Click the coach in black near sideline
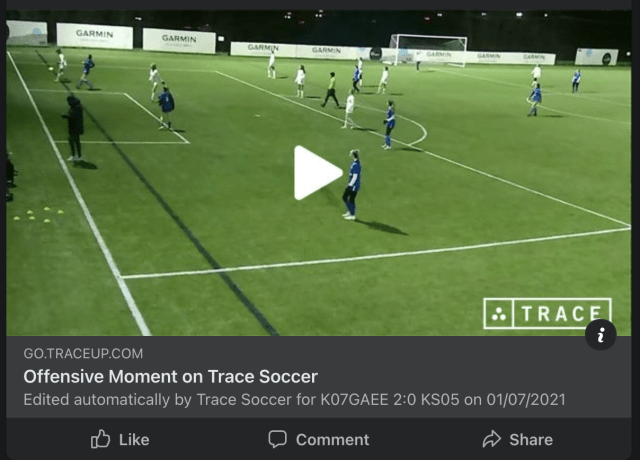The image size is (640, 460). (74, 128)
